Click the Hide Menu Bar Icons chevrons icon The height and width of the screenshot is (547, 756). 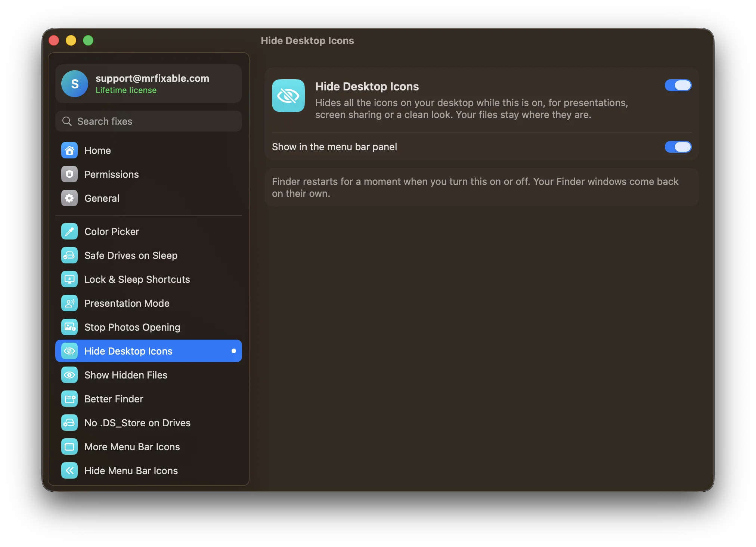69,470
